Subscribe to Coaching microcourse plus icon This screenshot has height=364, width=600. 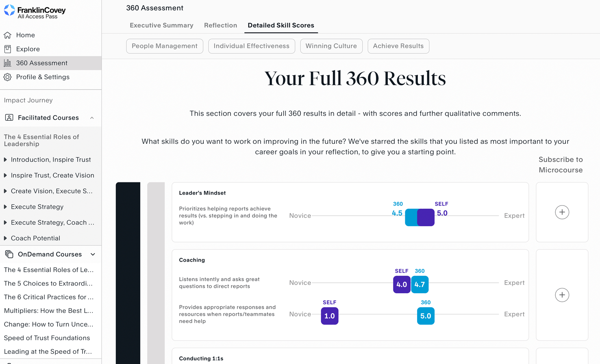tap(562, 295)
